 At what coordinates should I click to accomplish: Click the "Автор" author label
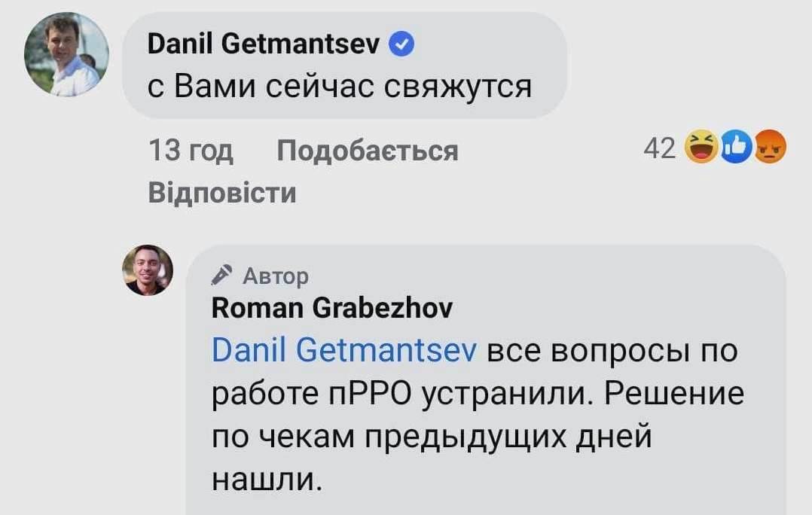pos(276,277)
